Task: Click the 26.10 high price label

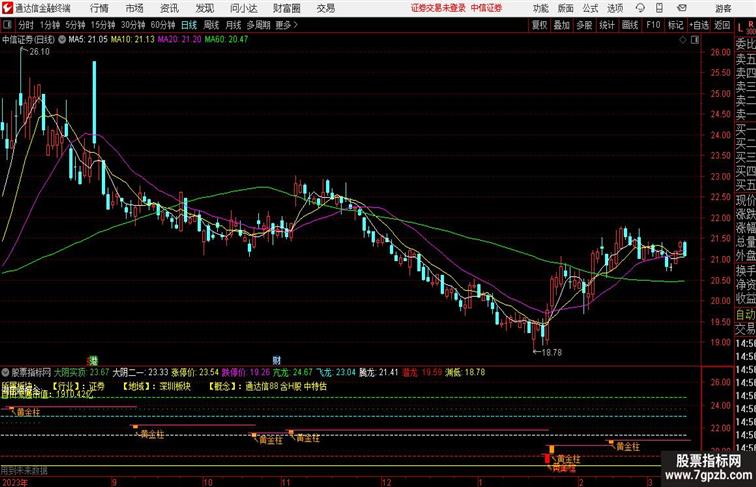Action: click(39, 52)
